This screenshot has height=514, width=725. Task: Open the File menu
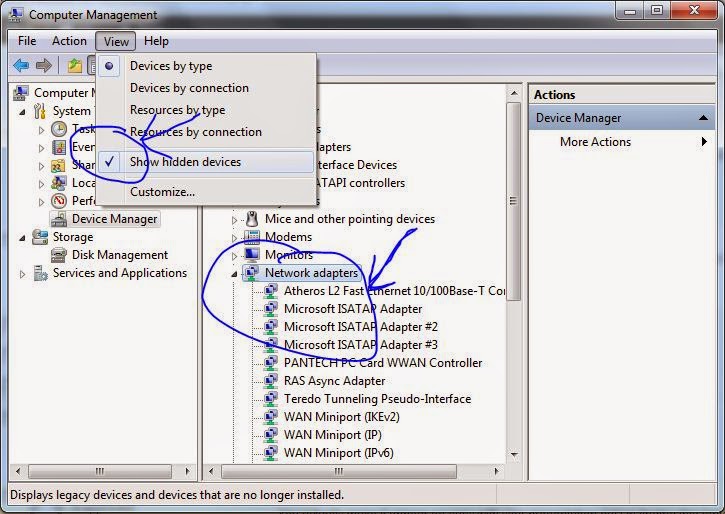(x=27, y=41)
